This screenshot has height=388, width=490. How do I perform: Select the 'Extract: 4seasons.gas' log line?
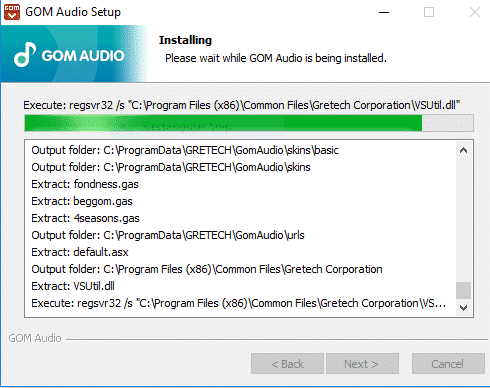click(x=85, y=218)
